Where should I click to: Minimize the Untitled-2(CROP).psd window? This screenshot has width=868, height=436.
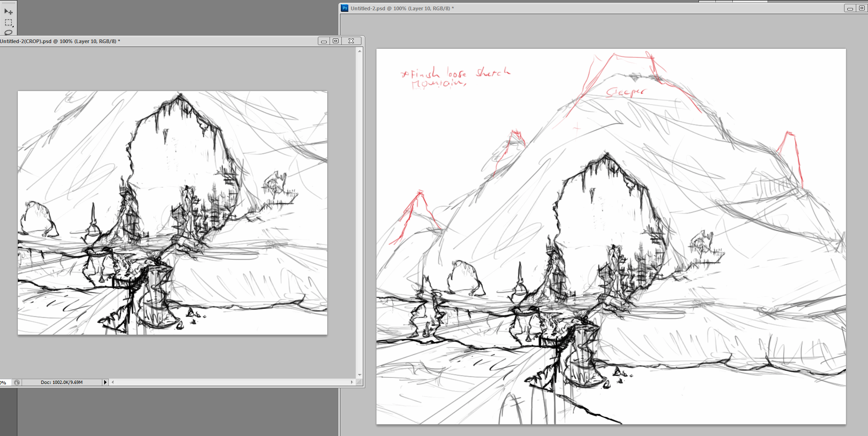324,41
